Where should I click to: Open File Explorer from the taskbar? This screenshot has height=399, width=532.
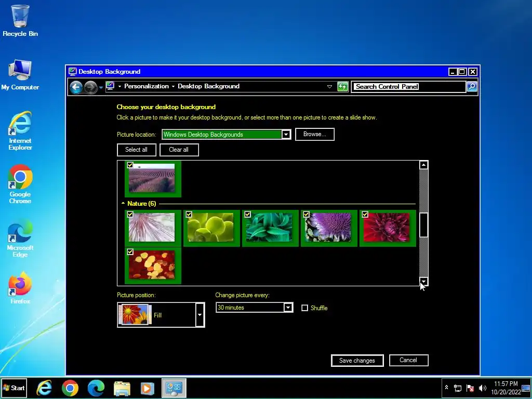click(122, 388)
